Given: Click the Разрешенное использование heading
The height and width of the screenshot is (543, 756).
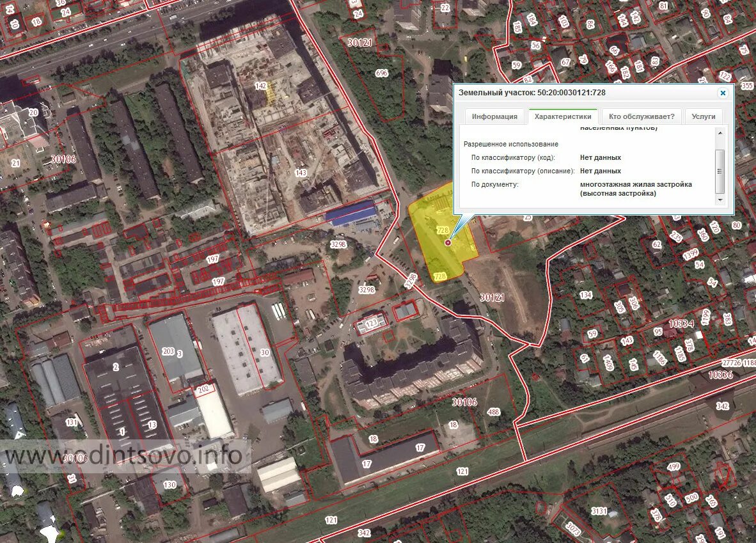Looking at the screenshot, I should 511,144.
